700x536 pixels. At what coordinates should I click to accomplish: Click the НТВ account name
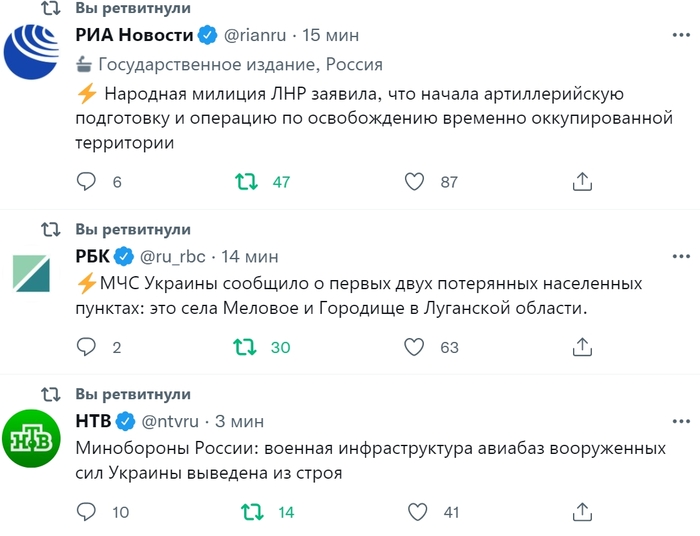click(93, 420)
